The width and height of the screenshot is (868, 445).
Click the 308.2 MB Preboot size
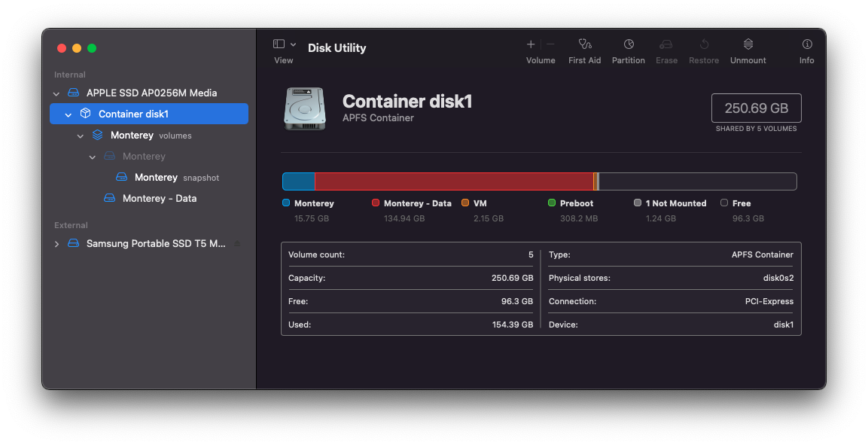click(x=579, y=218)
